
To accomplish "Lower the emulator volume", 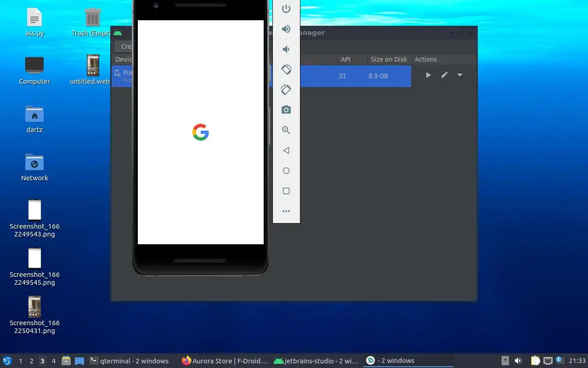I will (286, 49).
